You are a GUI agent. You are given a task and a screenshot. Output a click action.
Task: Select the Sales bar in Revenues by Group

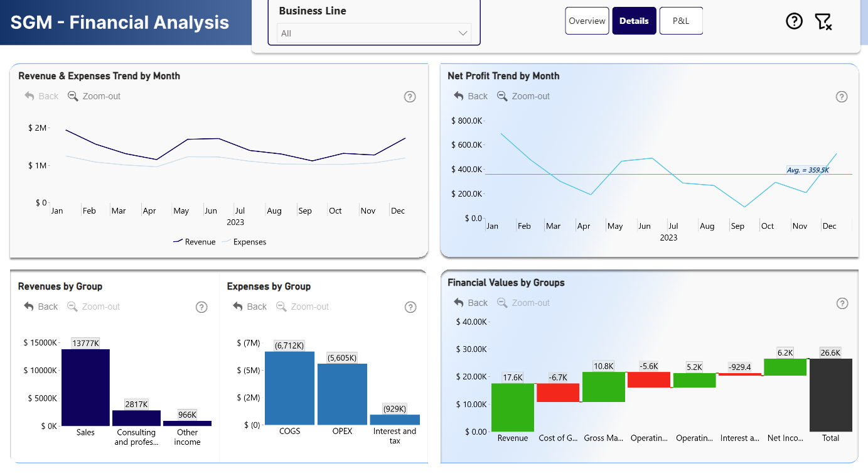[85, 388]
